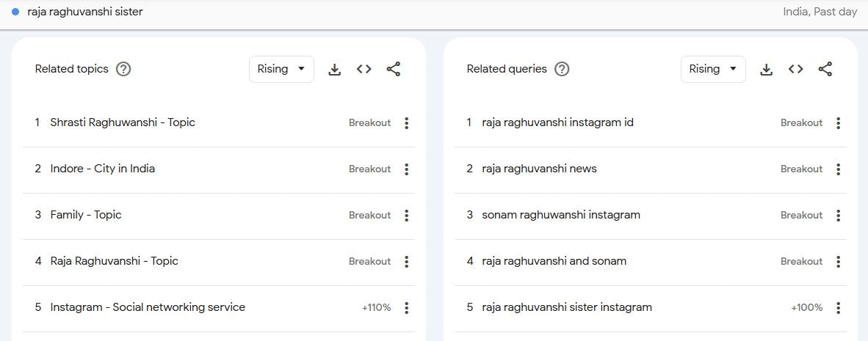Select the Raja Raghuvanshi topic

tap(114, 261)
